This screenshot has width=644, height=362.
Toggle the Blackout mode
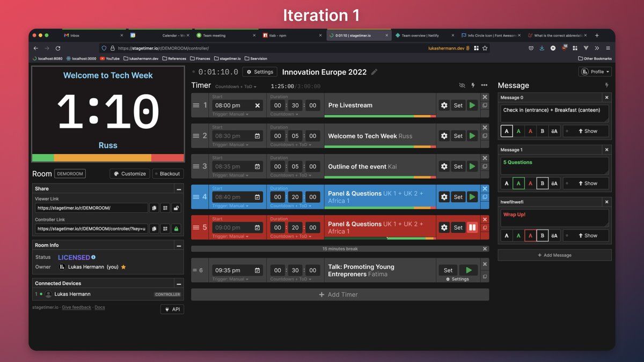click(x=168, y=174)
